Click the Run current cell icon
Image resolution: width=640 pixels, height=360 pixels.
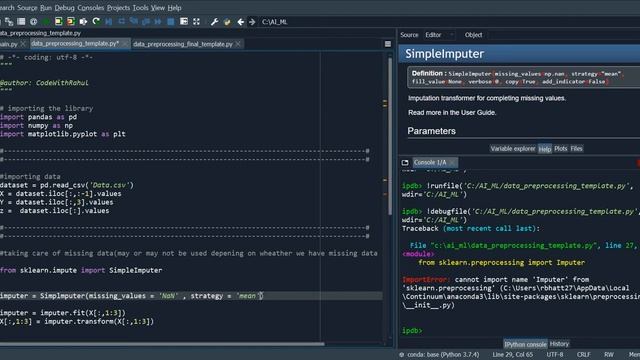(58, 22)
